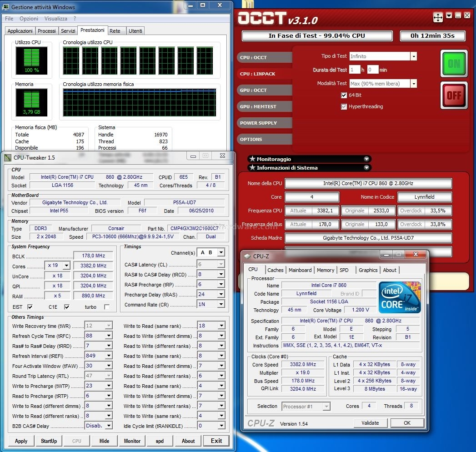The width and height of the screenshot is (476, 452).
Task: Stop the test with red OFF button
Action: click(x=454, y=95)
